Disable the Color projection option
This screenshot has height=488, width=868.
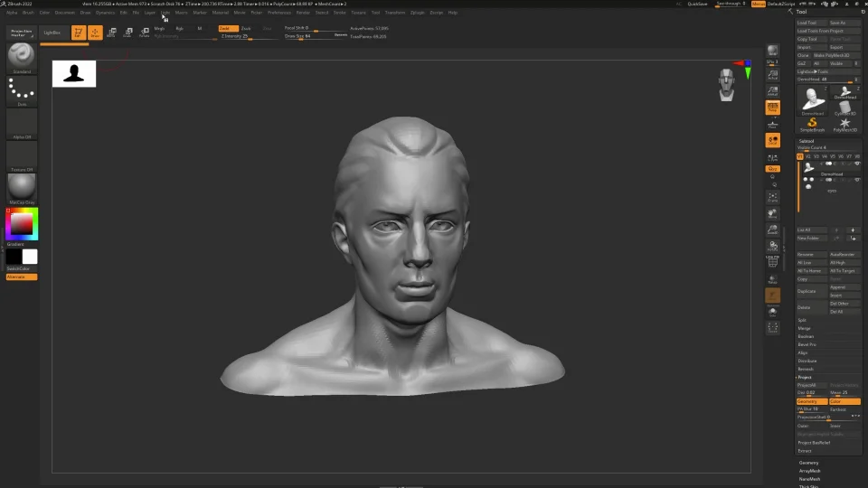coord(844,401)
